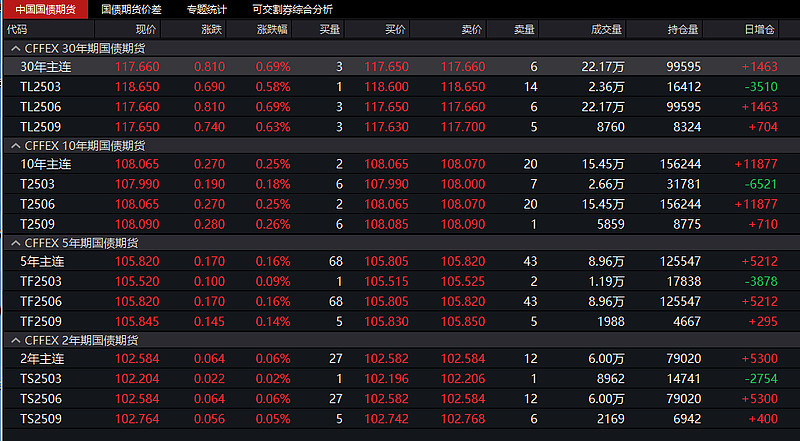Click TF2509 position change +295
Image resolution: width=800 pixels, height=441 pixels.
763,322
